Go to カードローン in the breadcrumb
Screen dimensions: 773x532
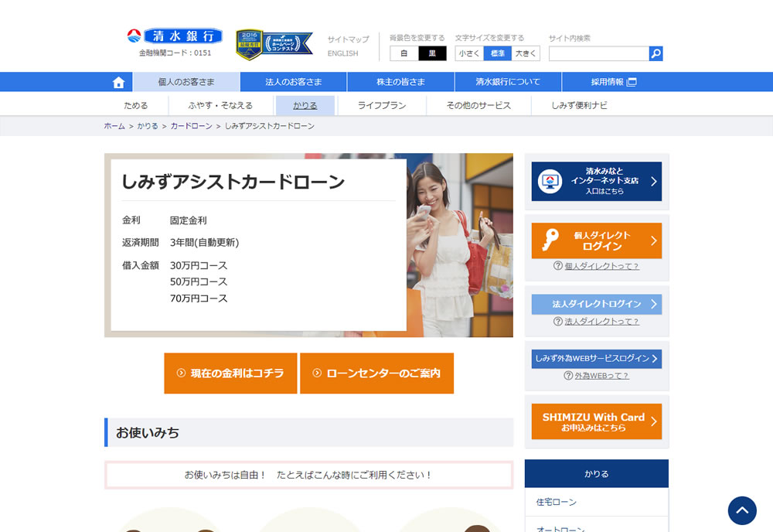(191, 126)
